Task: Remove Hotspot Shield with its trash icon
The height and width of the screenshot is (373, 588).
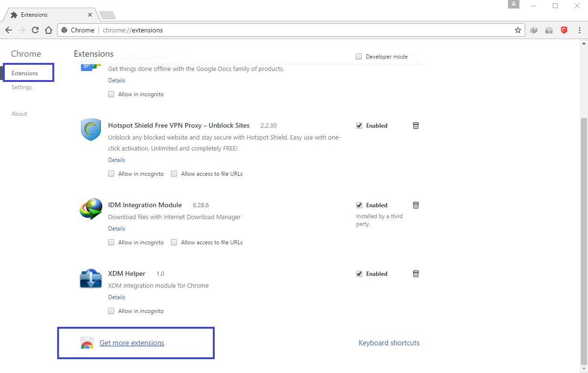Action: [x=416, y=125]
